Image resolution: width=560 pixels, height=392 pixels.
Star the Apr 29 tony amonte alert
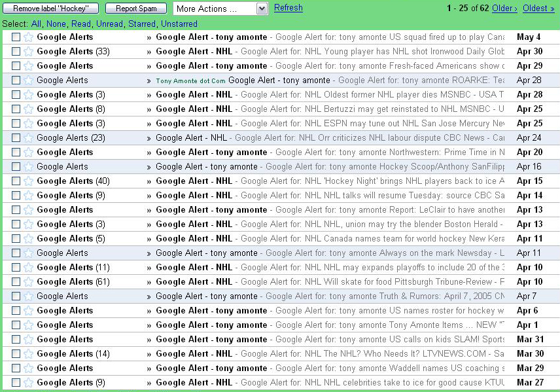(28, 65)
